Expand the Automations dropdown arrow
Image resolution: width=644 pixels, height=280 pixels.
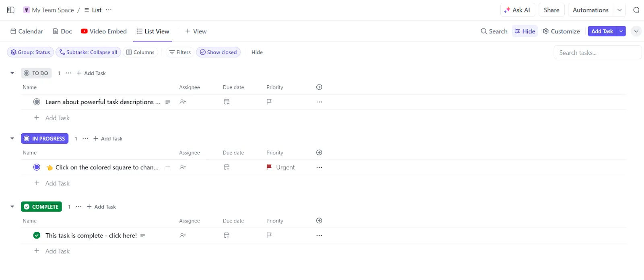coord(619,10)
